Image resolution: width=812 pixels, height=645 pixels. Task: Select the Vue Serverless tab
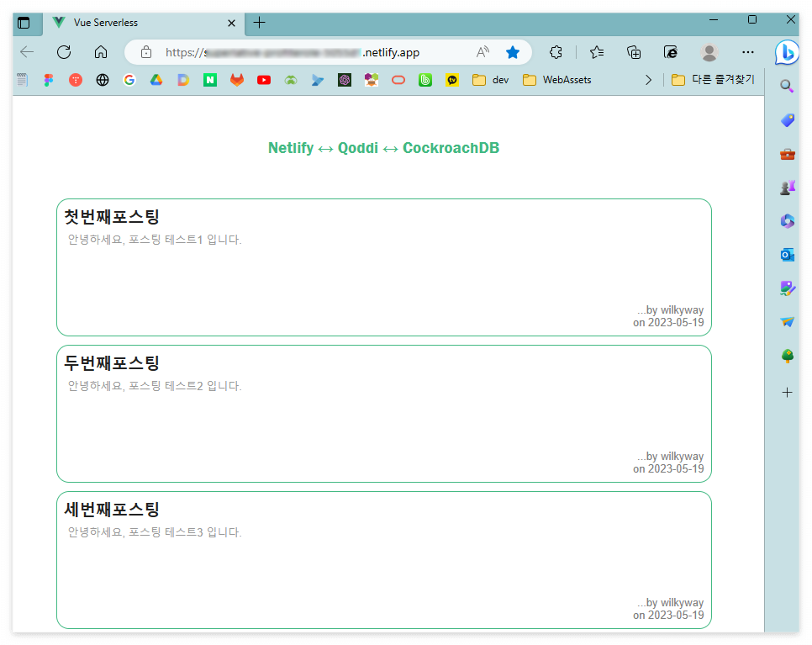click(144, 23)
